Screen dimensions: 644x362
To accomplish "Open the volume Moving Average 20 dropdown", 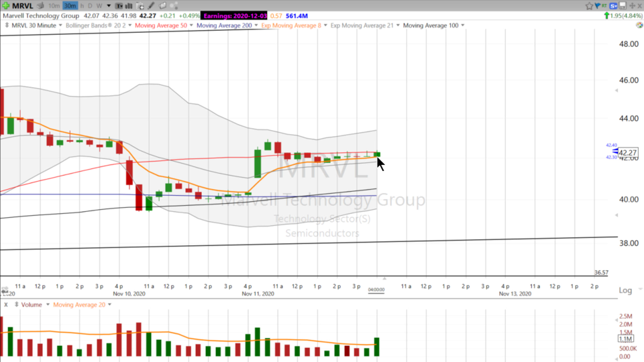I will 109,304.
